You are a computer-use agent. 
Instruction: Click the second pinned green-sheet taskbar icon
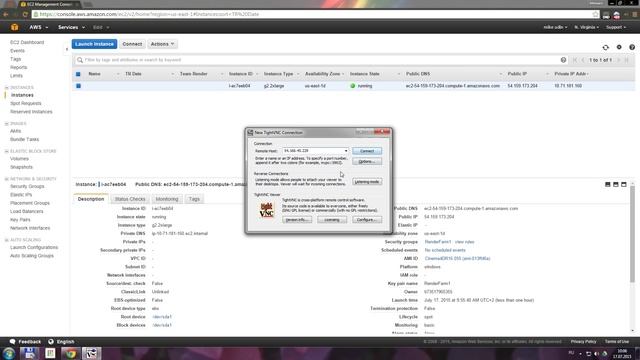pyautogui.click(x=50, y=353)
